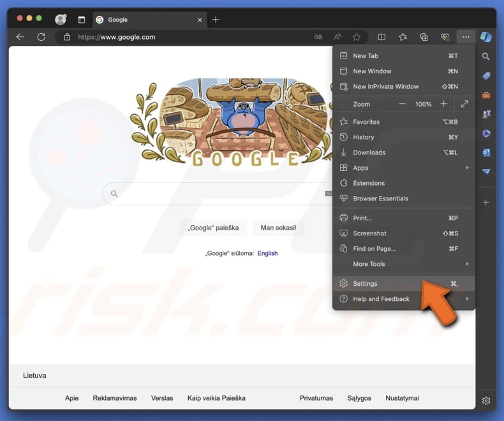Open sidebar Games chess icon
The width and height of the screenshot is (504, 421).
point(486,114)
